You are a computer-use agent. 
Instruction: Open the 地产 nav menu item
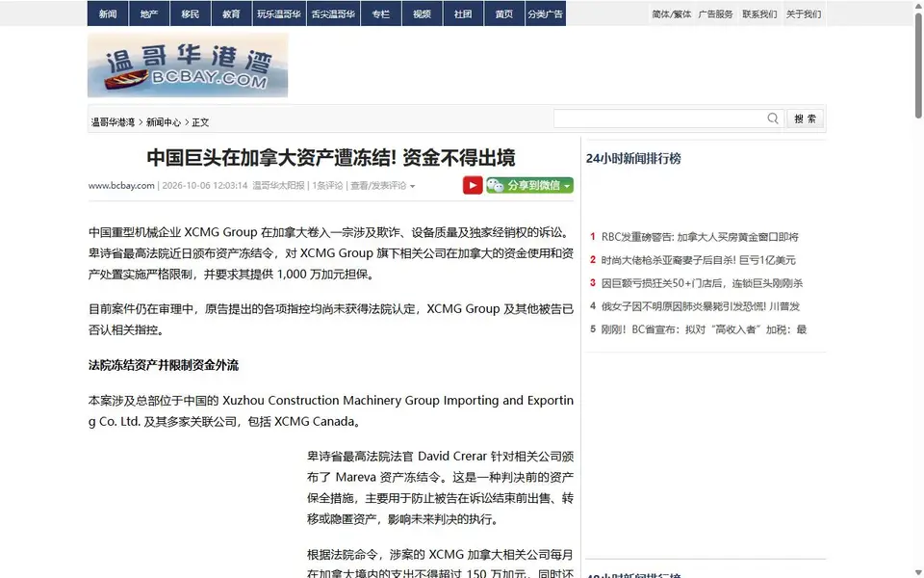[149, 13]
